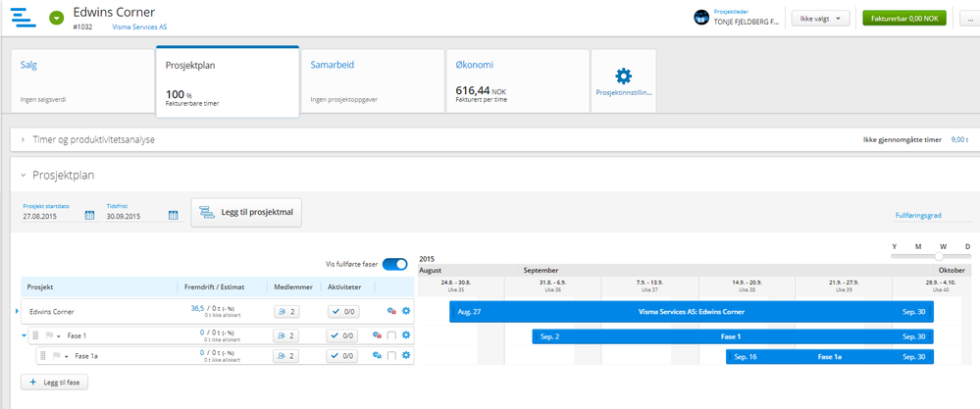The width and height of the screenshot is (980, 409).
Task: Open members button on Fase 1 row
Action: pyautogui.click(x=286, y=336)
